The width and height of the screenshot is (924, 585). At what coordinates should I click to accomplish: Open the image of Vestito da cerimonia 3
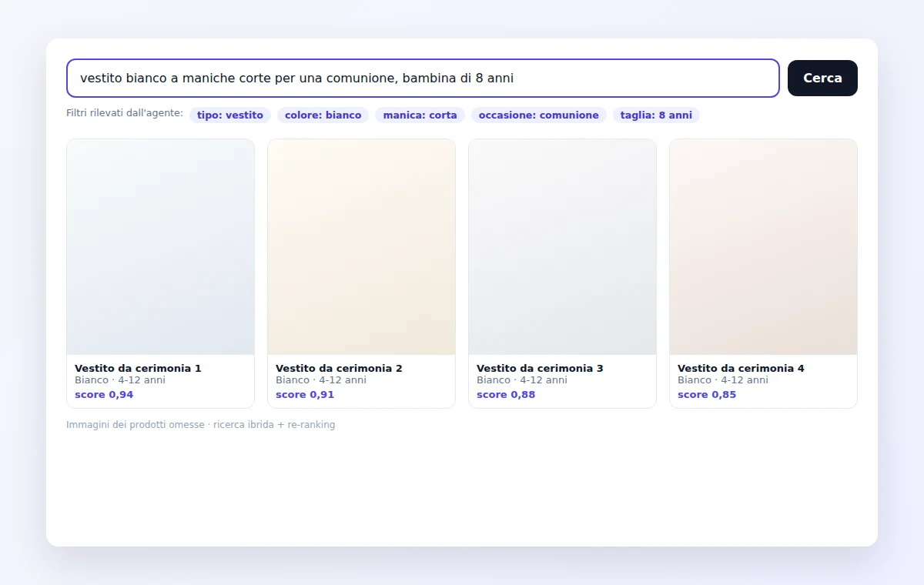point(562,247)
